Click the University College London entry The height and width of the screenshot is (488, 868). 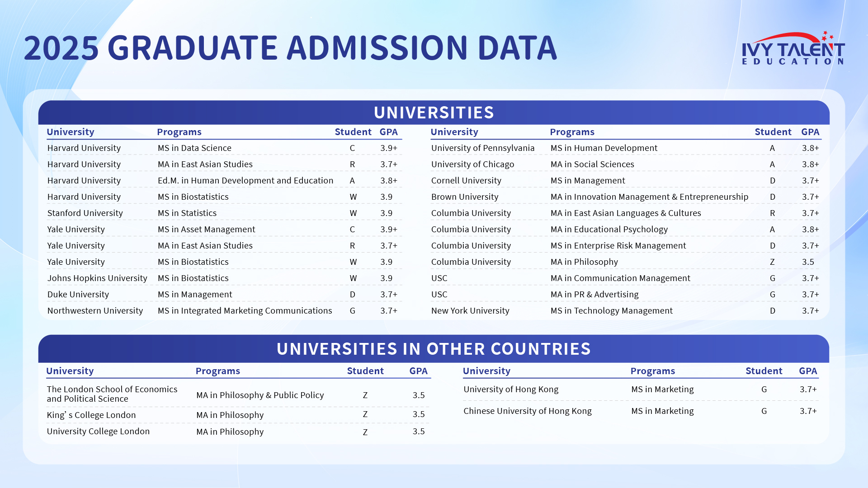click(x=98, y=432)
